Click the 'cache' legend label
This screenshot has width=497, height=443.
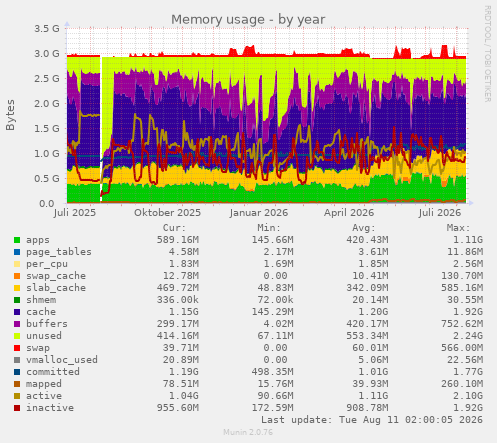click(41, 312)
